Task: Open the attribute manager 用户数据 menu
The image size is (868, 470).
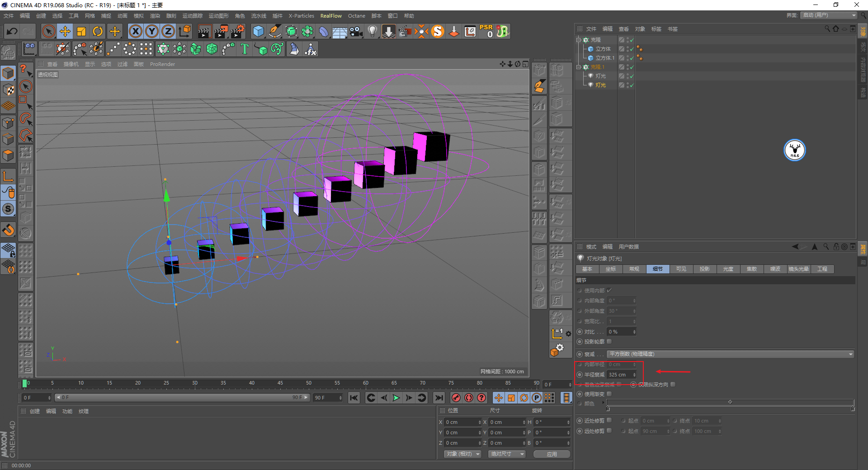Action: coord(628,247)
